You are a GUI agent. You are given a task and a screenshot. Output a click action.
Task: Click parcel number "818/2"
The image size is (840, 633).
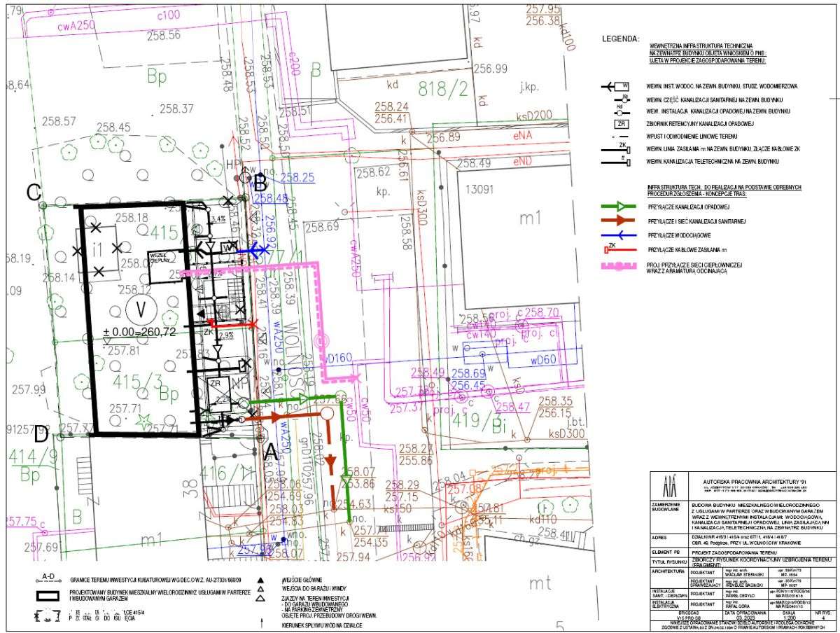click(442, 88)
